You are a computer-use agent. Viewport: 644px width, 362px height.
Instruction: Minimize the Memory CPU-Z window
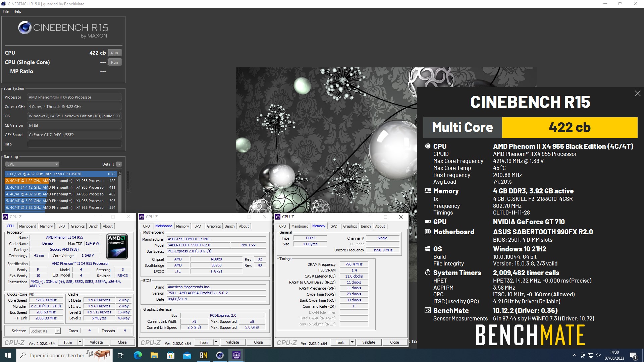[370, 217]
